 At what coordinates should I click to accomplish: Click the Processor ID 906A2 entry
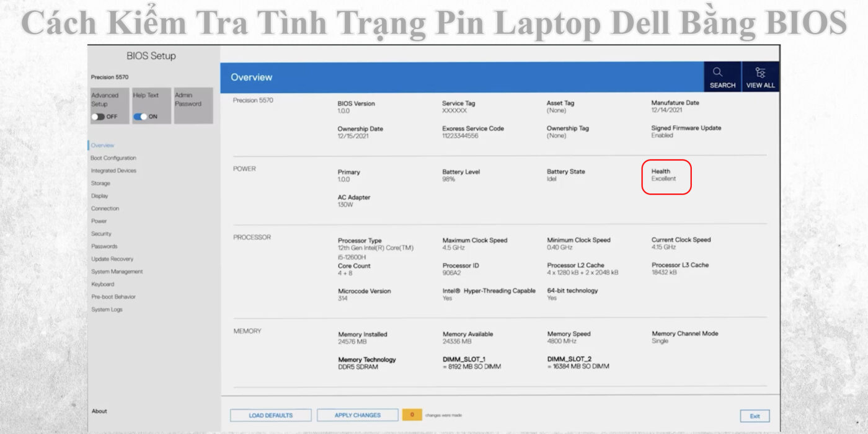pyautogui.click(x=461, y=269)
